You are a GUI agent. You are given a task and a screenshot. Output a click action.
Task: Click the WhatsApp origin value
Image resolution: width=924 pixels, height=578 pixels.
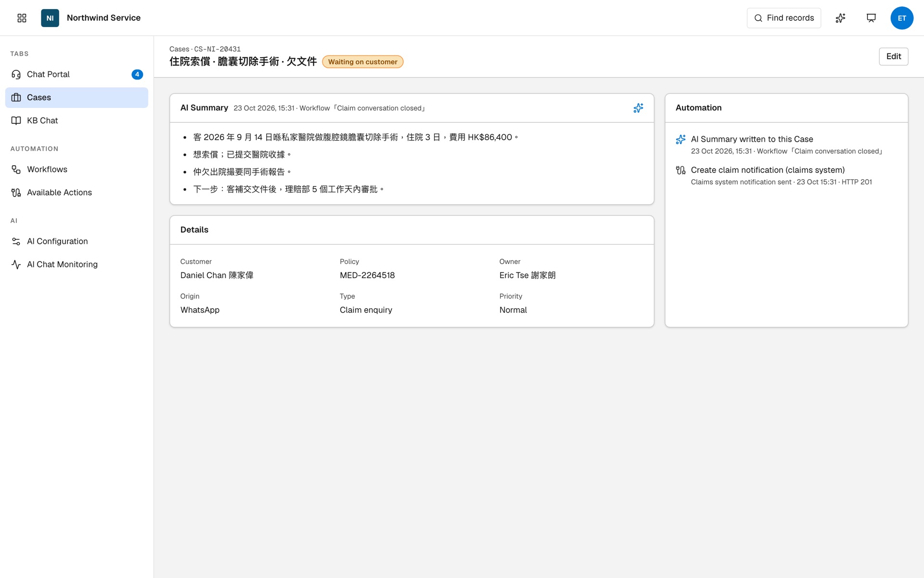[200, 310]
